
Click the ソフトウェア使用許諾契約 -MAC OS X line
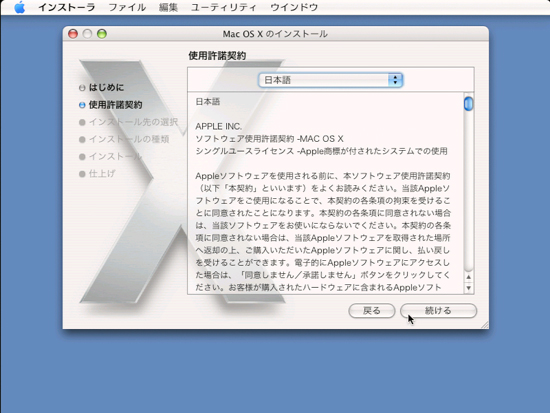pos(269,139)
